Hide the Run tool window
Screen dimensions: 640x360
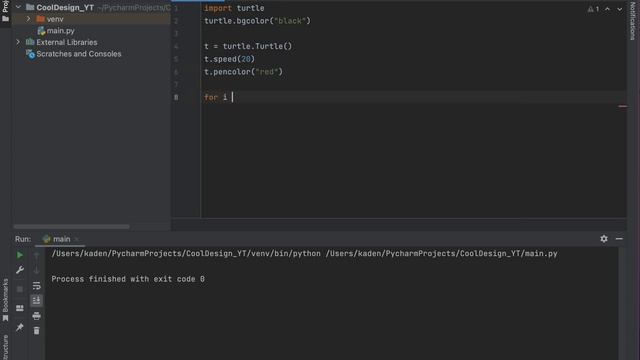pos(619,239)
